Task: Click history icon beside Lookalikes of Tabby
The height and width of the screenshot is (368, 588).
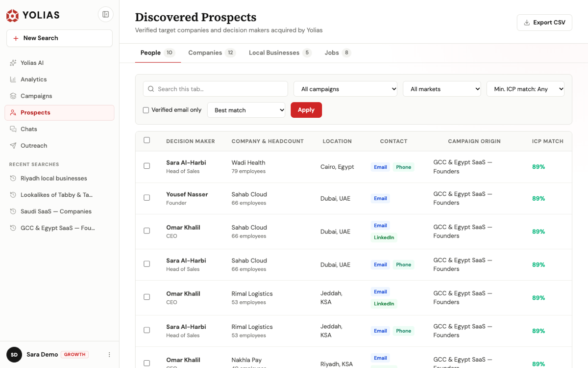Action: pyautogui.click(x=13, y=195)
